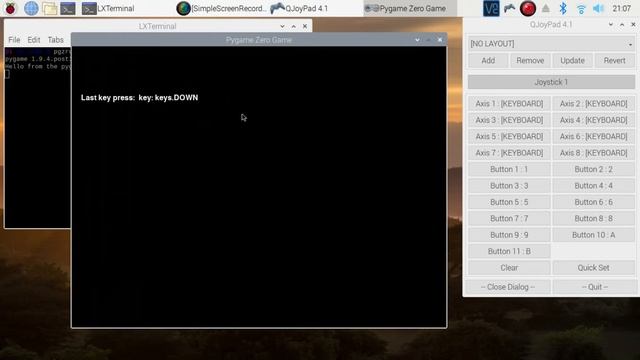Click the -- Quit -- button

pyautogui.click(x=595, y=287)
